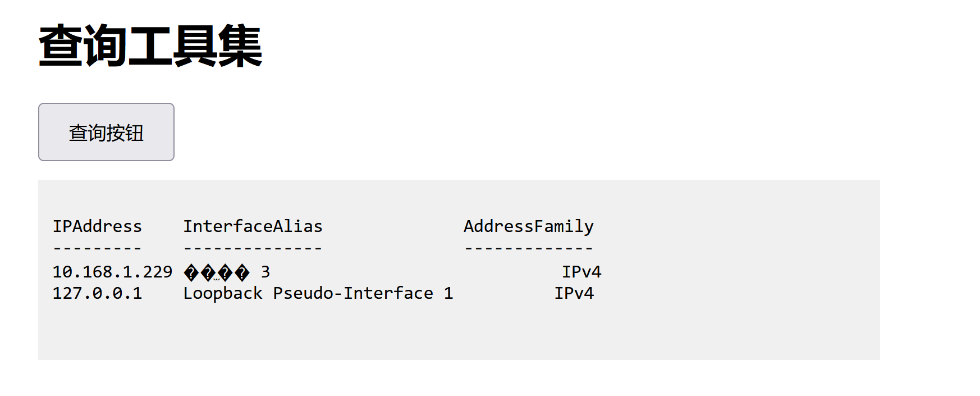This screenshot has height=396, width=980.
Task: Select the IPAddress column header text
Action: pos(97,226)
